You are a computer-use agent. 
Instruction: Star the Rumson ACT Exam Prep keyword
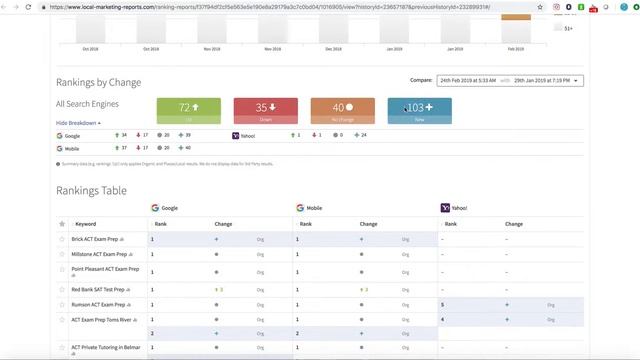point(62,305)
